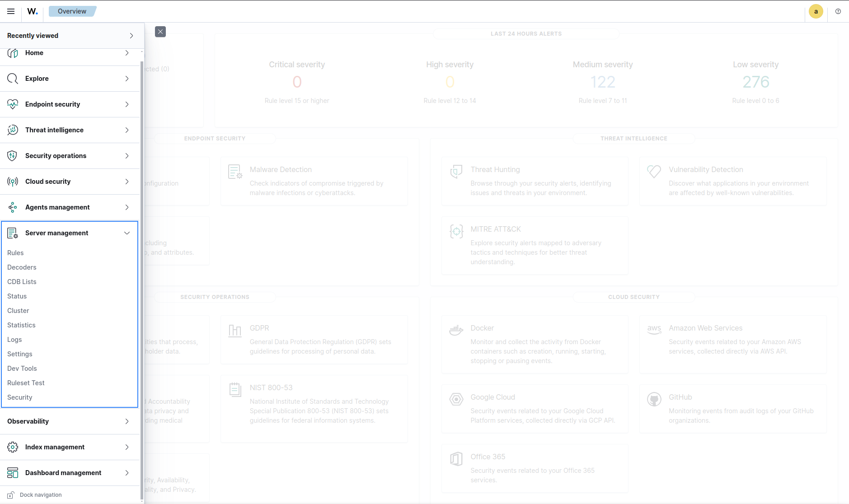This screenshot has width=849, height=504.
Task: Collapse the Server management chevron
Action: click(x=127, y=233)
